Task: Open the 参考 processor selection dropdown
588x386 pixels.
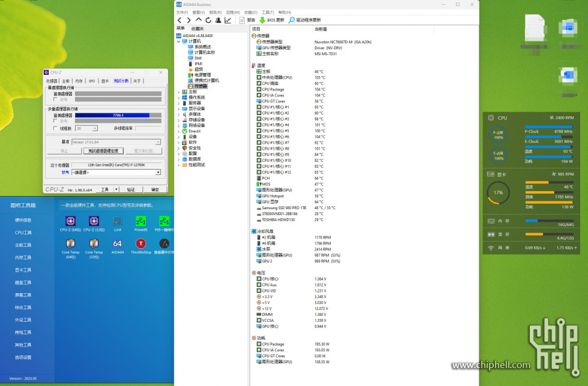Action: tap(158, 173)
